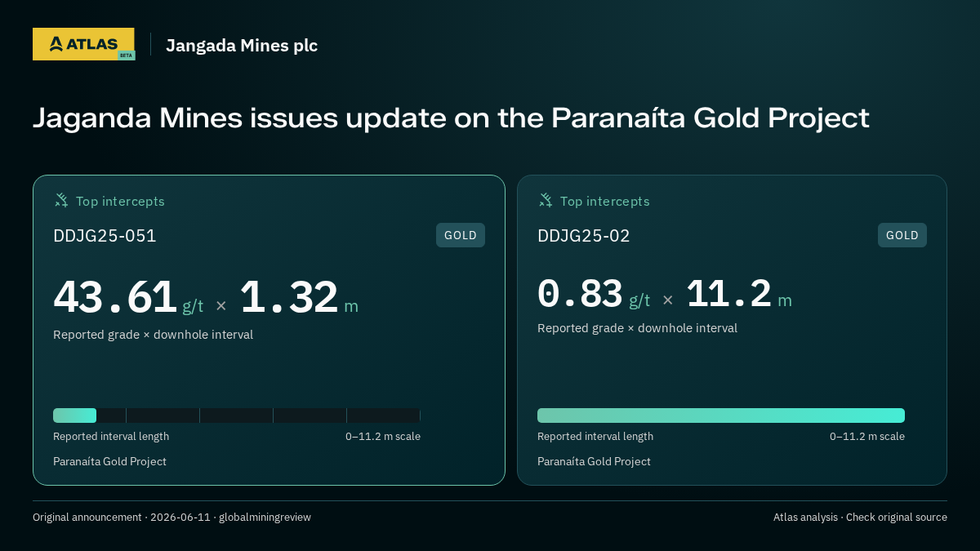Screen dimensions: 980x551
Task: Click the Jangada Mines plc company name
Action: (x=242, y=46)
